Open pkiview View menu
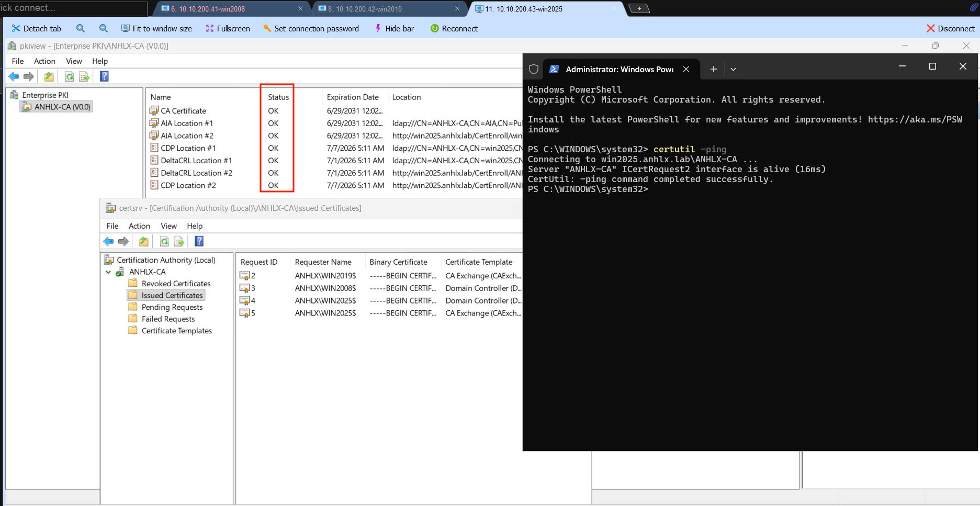 pos(74,61)
